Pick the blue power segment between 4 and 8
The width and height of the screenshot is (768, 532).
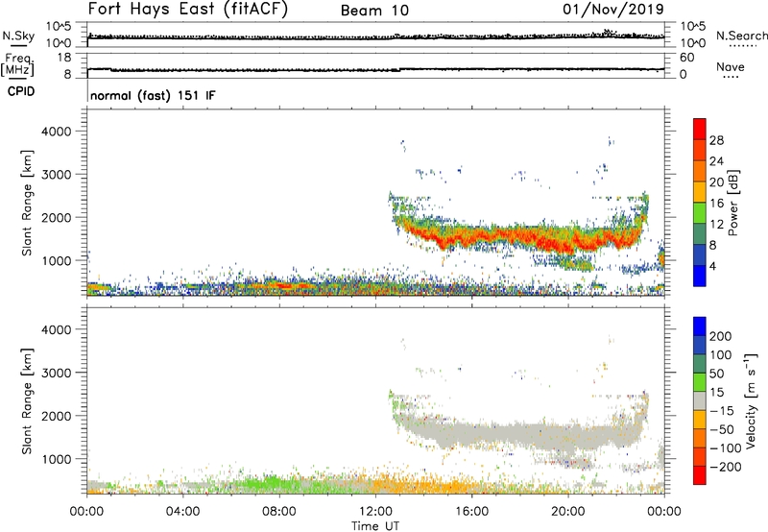pyautogui.click(x=700, y=254)
